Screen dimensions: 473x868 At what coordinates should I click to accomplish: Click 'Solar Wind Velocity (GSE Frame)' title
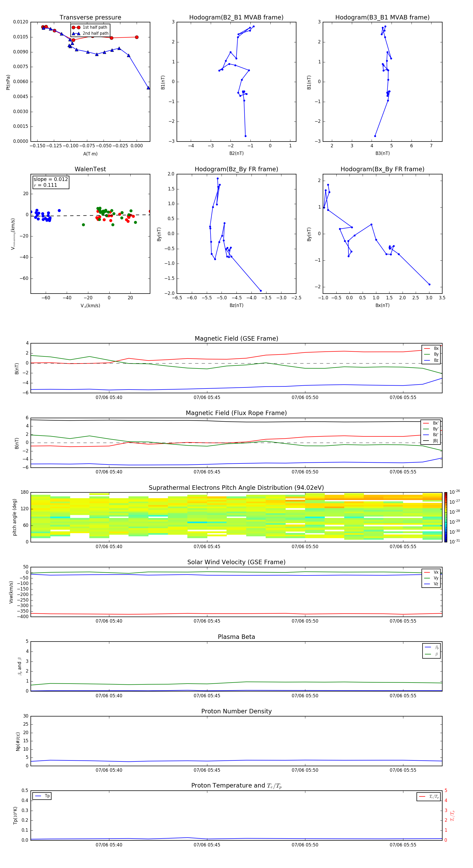point(236,562)
